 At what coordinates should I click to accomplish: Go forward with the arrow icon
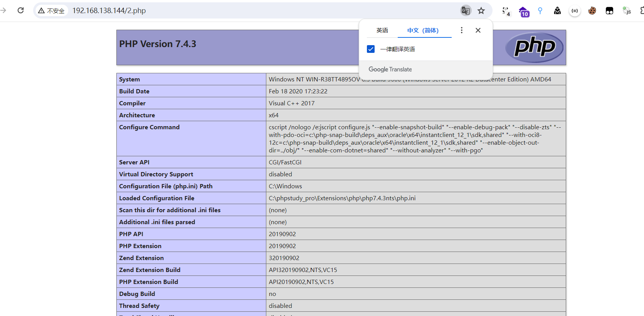tap(3, 10)
